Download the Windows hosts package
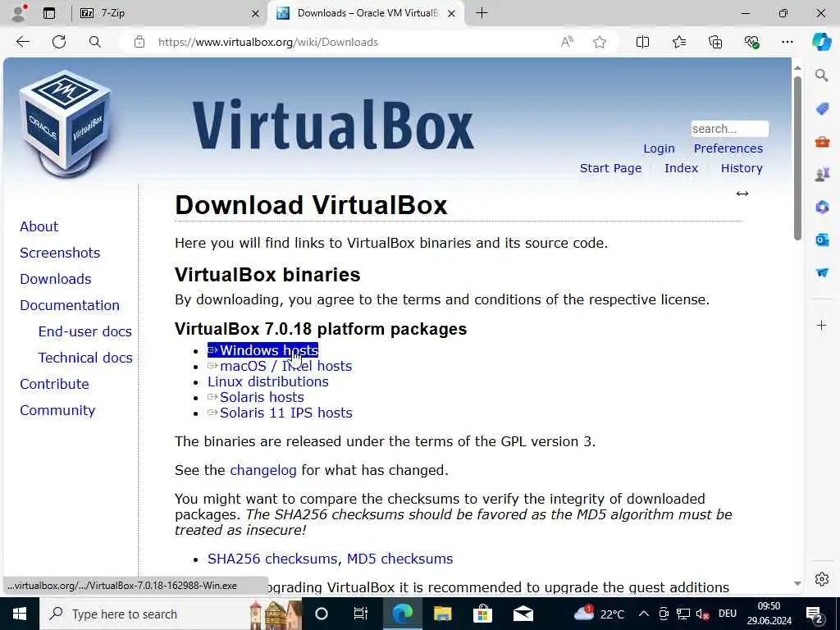The width and height of the screenshot is (840, 630). click(x=263, y=350)
